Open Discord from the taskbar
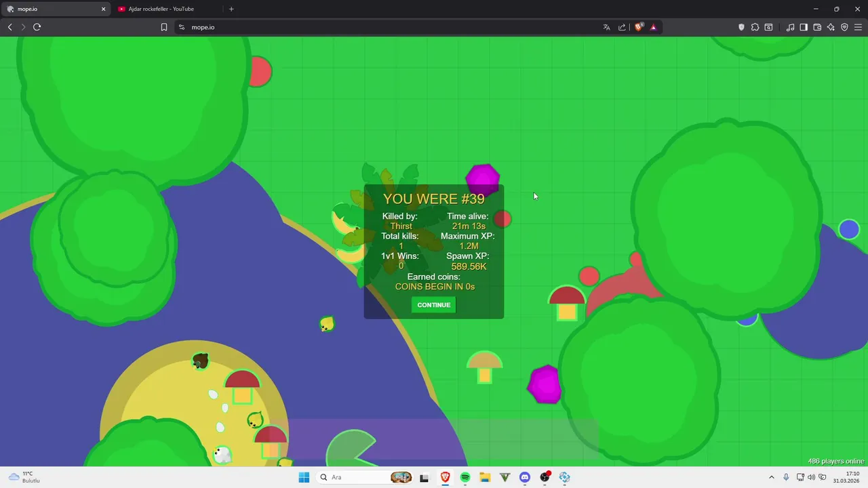Image resolution: width=868 pixels, height=488 pixels. (524, 477)
